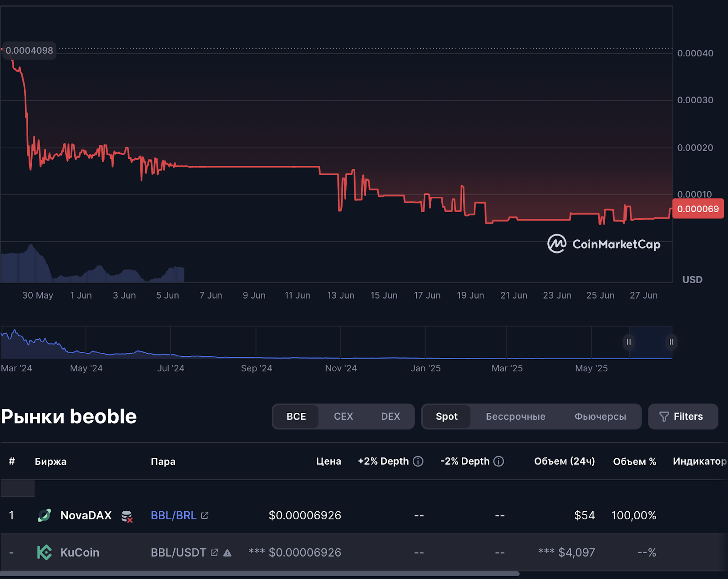
Task: Click the KuCoin exchange logo
Action: click(x=44, y=552)
